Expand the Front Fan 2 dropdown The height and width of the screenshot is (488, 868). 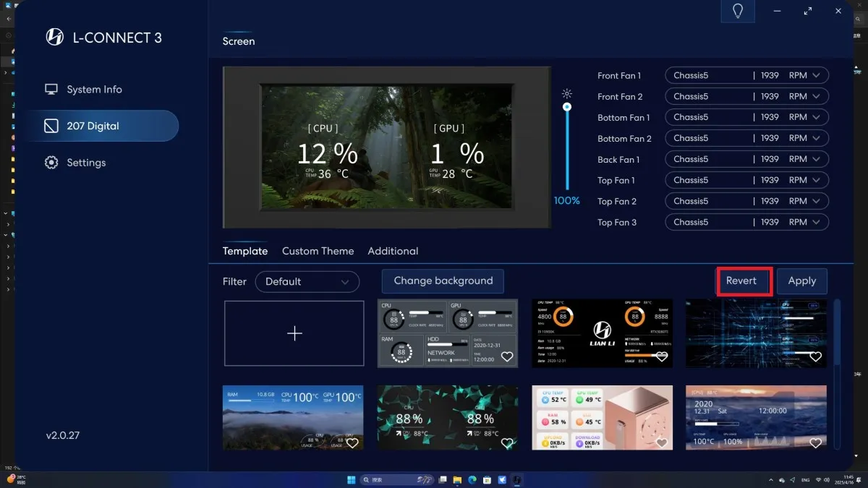(x=746, y=96)
